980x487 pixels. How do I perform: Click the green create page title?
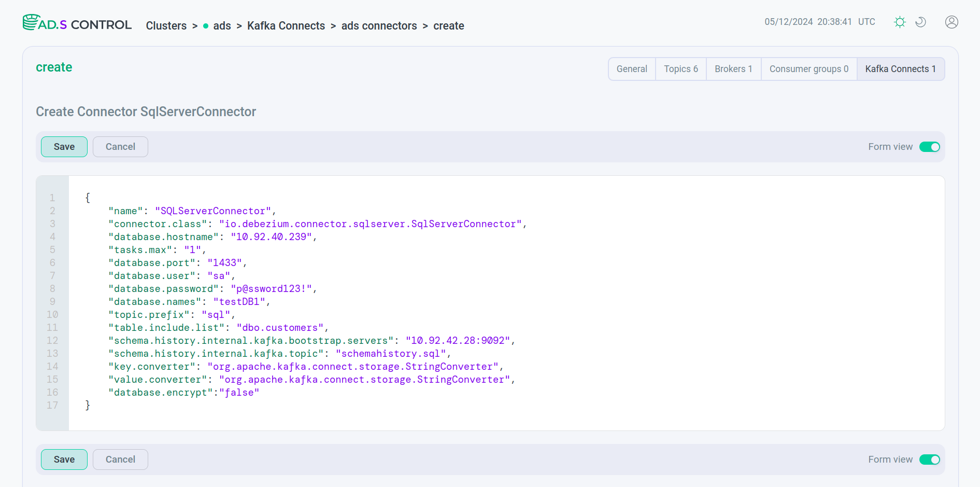[54, 67]
